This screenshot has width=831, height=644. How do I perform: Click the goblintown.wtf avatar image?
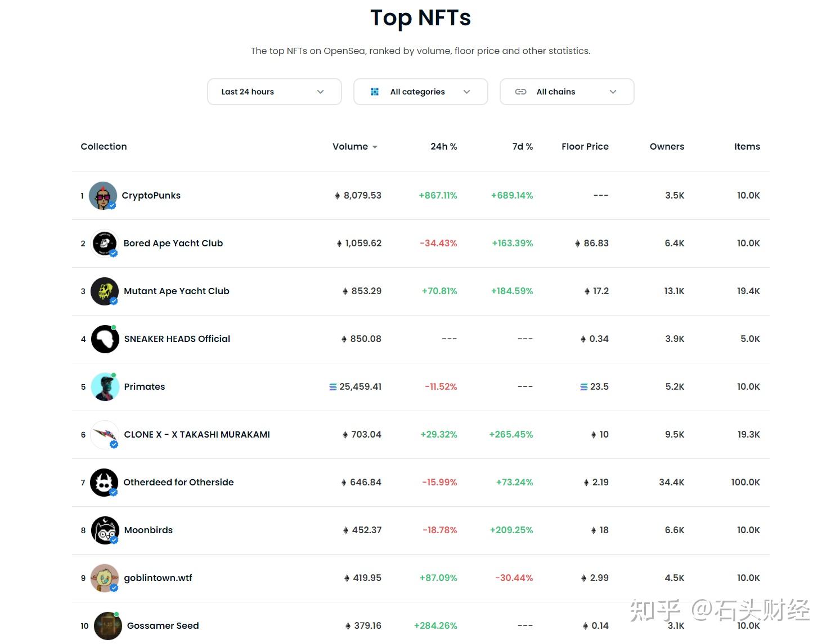105,578
